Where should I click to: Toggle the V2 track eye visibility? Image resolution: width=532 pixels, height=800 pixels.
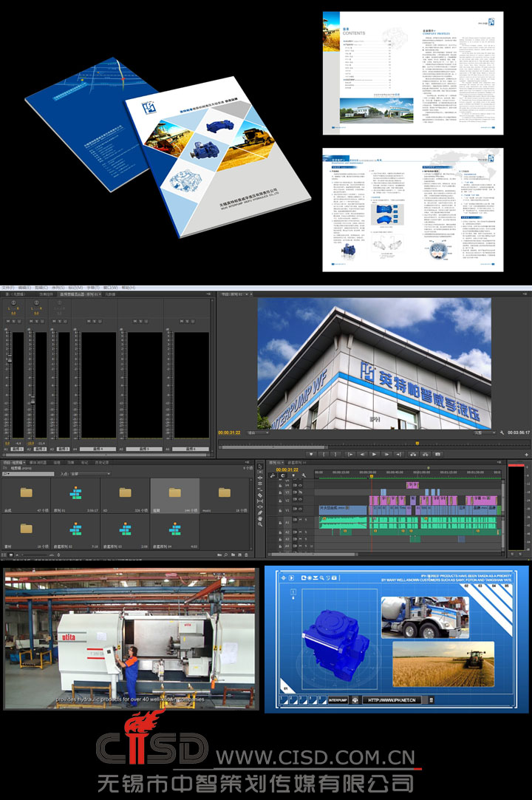[x=300, y=499]
